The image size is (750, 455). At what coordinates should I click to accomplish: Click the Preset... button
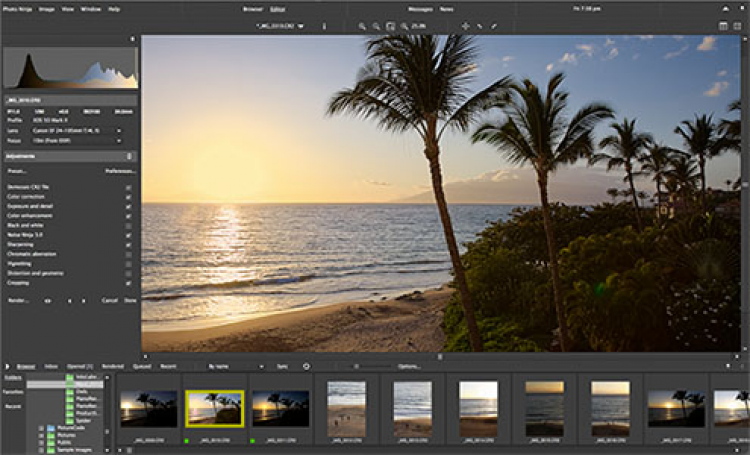click(16, 171)
